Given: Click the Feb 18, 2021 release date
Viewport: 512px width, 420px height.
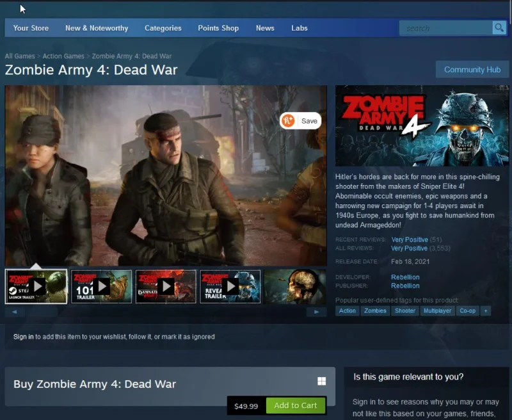Looking at the screenshot, I should point(410,262).
